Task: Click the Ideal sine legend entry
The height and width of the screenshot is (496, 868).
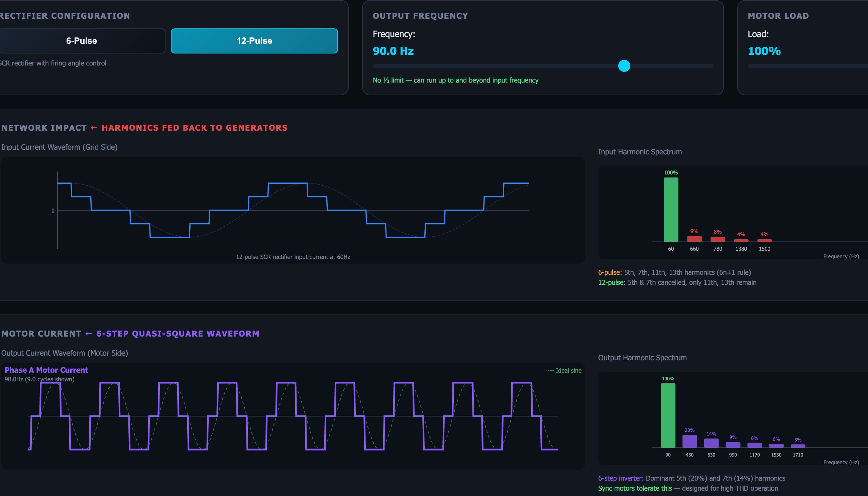Action: pos(565,370)
